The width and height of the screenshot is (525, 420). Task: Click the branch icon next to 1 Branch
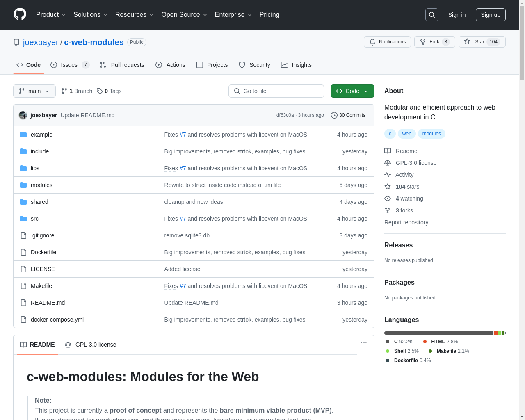pos(64,91)
